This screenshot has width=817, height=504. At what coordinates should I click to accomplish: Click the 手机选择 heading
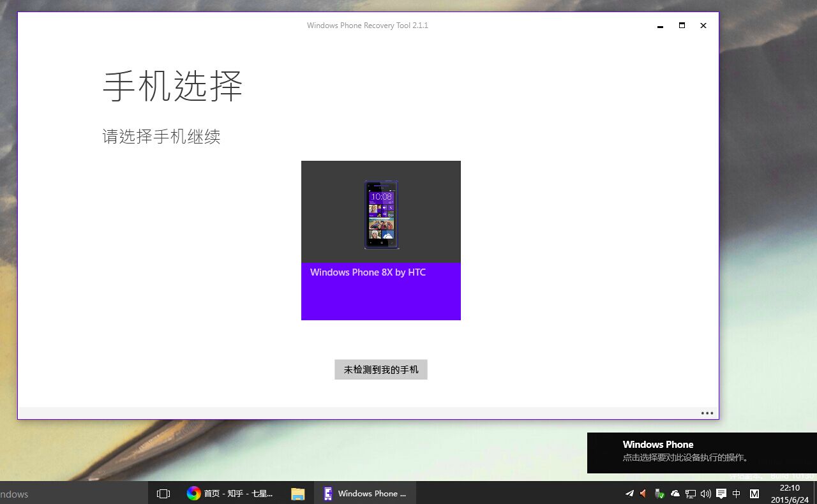point(173,86)
